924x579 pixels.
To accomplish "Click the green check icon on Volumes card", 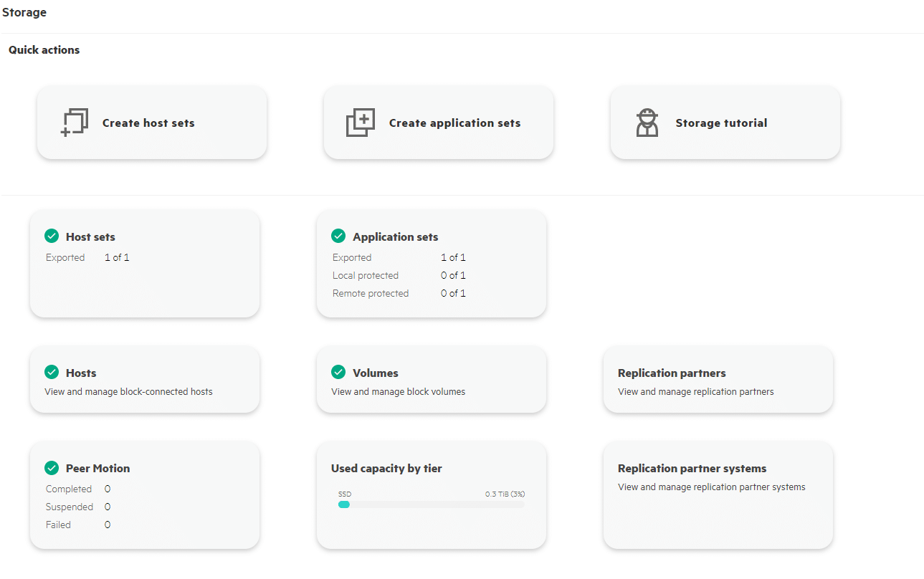I will point(338,372).
